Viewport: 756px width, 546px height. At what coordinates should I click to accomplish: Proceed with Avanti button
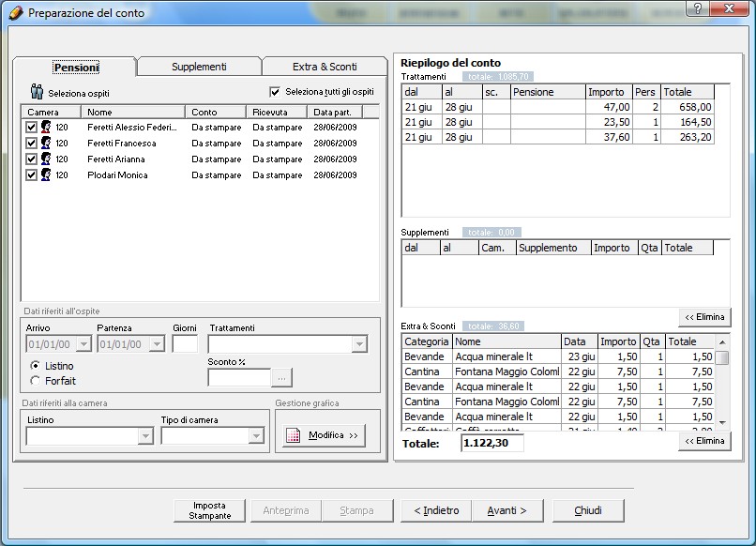507,510
